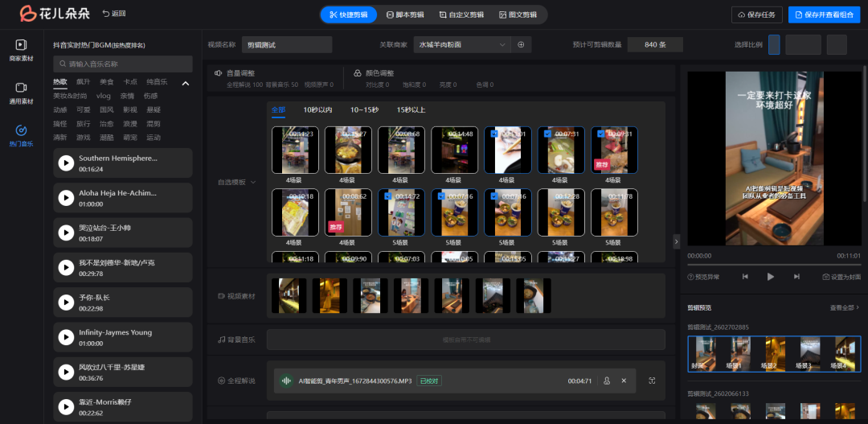The height and width of the screenshot is (424, 868).
Task: Select the template timed 00:12:28
Action: 561,212
